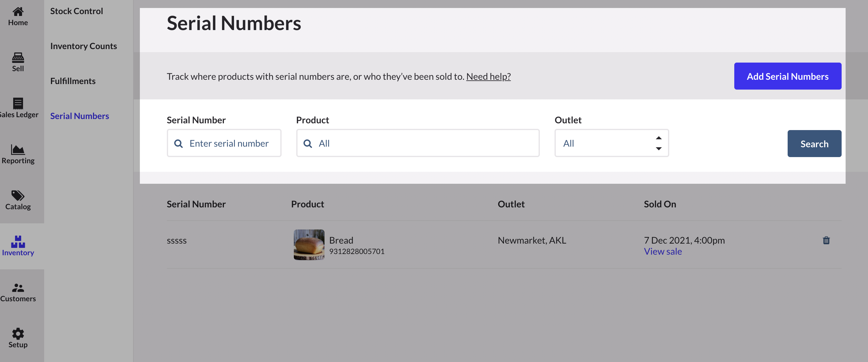
Task: Open the Catalog tags icon
Action: coord(18,195)
